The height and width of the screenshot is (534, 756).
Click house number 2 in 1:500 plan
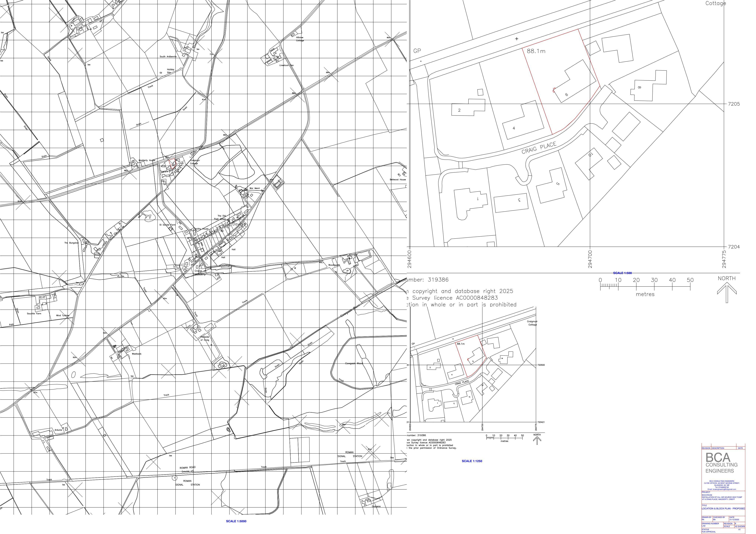pyautogui.click(x=459, y=110)
